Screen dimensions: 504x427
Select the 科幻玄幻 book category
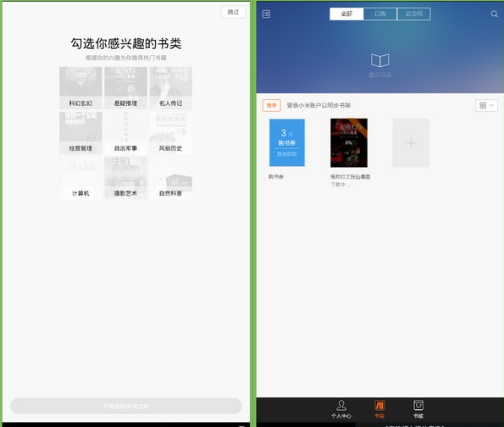click(80, 88)
